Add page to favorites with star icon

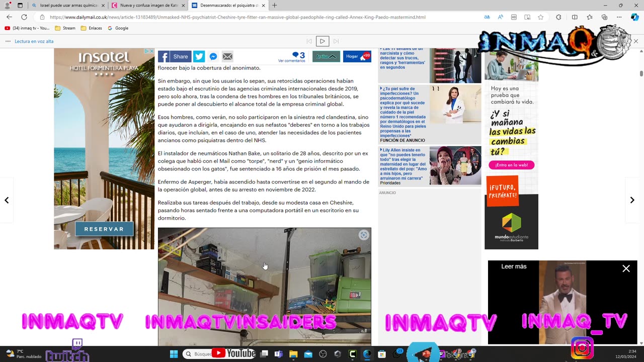pyautogui.click(x=540, y=17)
